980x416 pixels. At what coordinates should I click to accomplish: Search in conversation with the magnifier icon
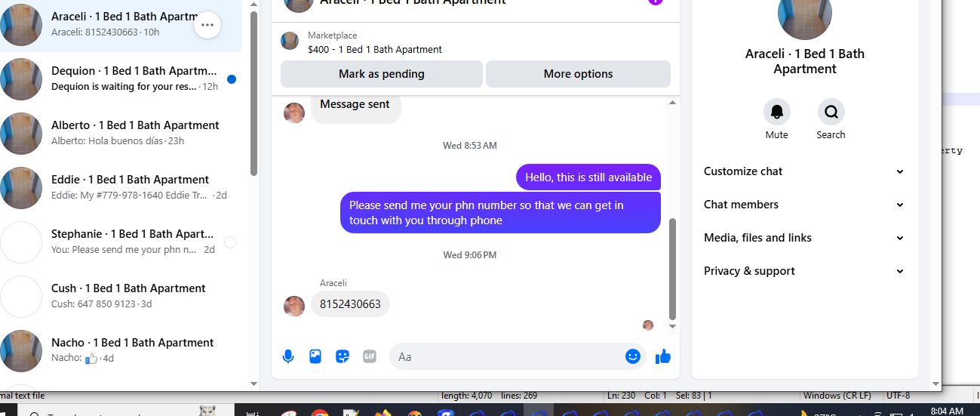click(x=831, y=112)
